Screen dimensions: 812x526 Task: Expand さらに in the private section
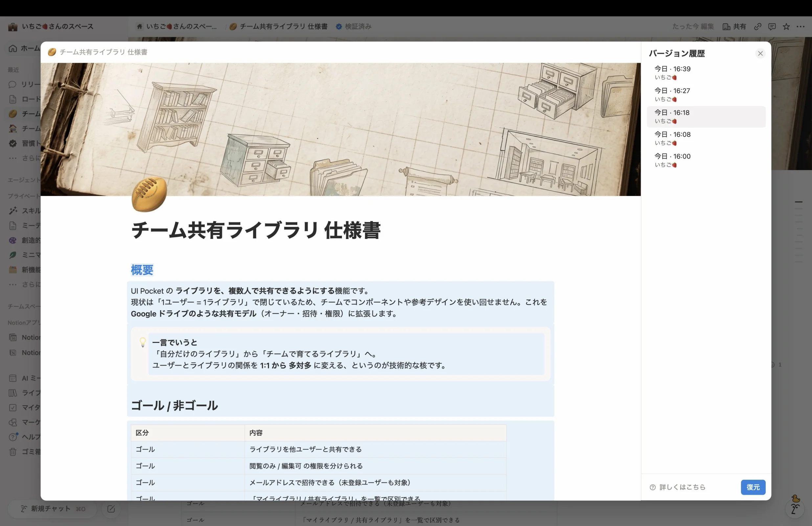[x=24, y=284]
